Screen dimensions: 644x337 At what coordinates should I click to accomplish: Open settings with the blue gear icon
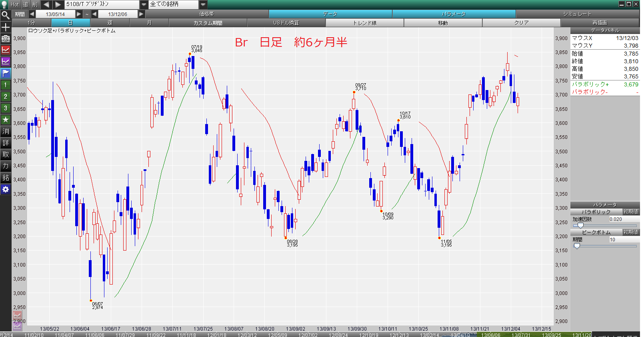coord(6,189)
